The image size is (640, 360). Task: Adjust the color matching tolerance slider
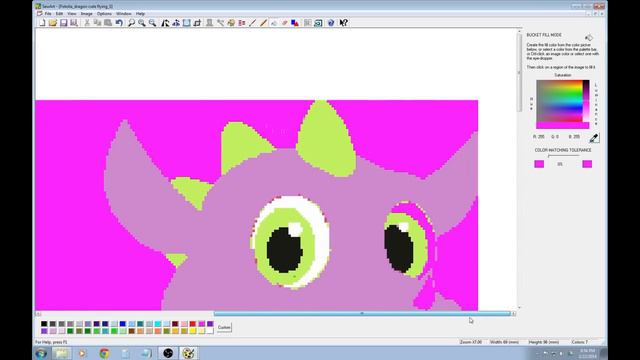[x=563, y=156]
